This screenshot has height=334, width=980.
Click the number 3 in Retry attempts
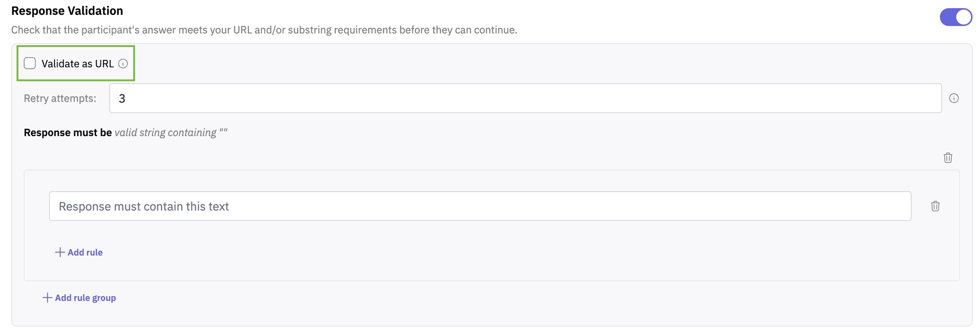(122, 98)
